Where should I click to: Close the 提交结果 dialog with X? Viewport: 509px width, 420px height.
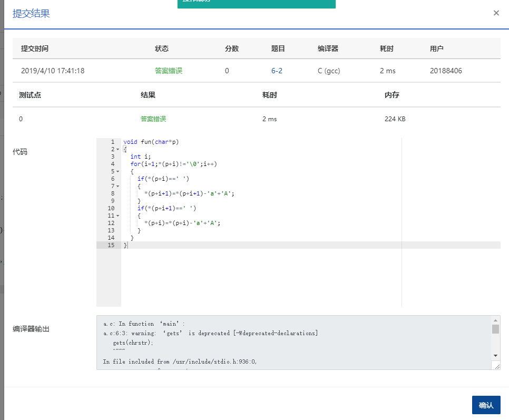[496, 13]
